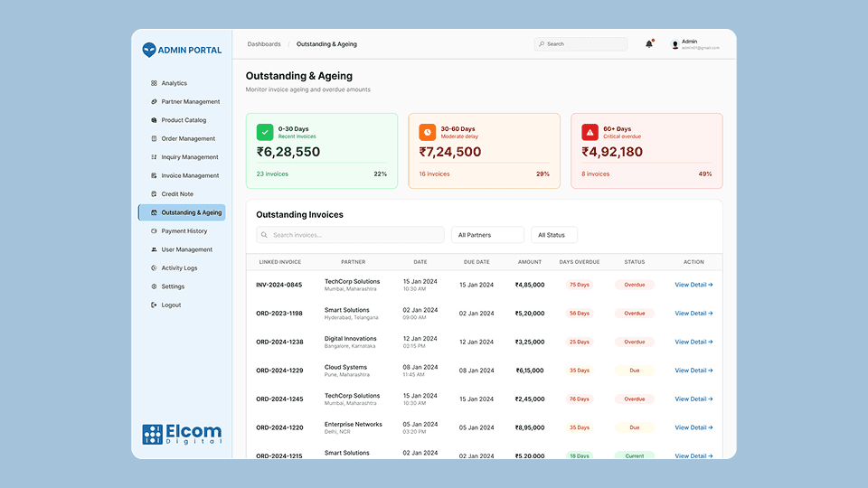Click the Logout icon in sidebar

(x=154, y=305)
